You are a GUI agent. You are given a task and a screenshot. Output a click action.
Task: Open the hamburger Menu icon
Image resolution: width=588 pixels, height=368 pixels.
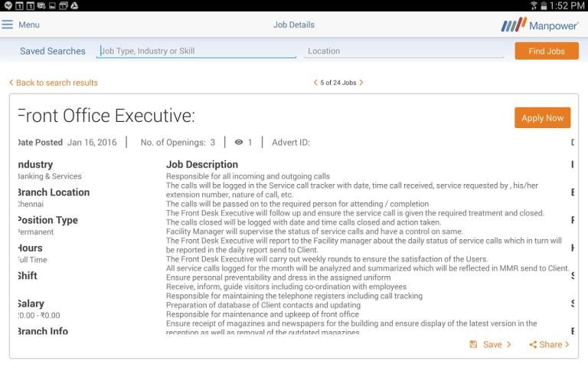(8, 25)
